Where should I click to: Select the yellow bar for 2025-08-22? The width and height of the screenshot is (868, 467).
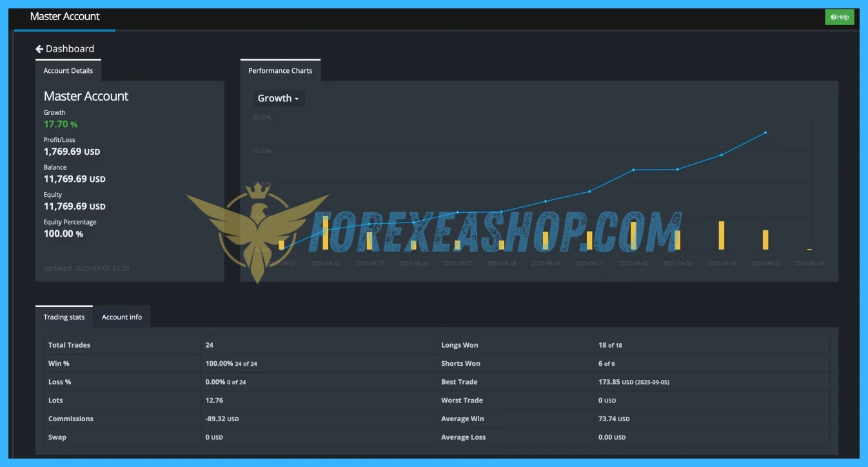(x=326, y=234)
